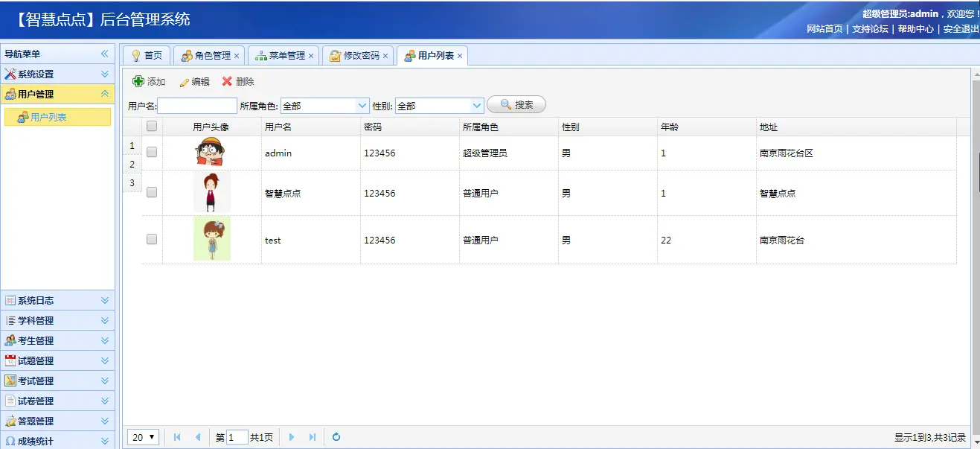
Task: Click the 智慧点点 user avatar thumbnail
Action: [212, 192]
